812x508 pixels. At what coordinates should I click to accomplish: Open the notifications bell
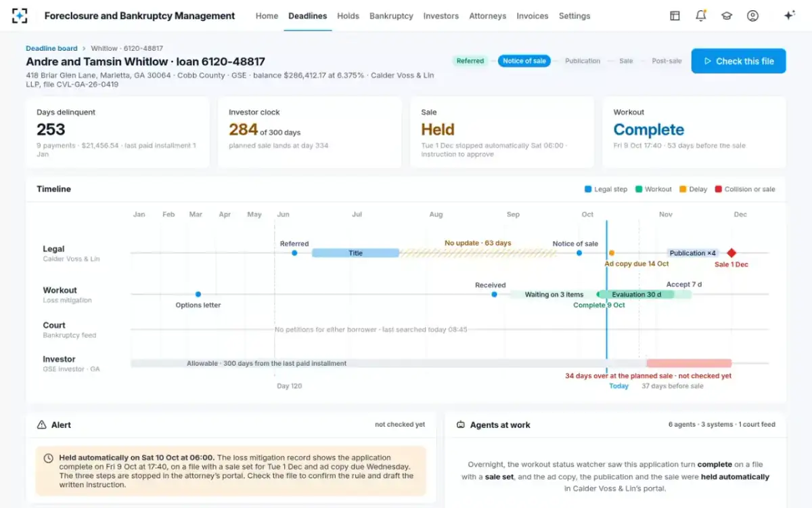click(700, 16)
